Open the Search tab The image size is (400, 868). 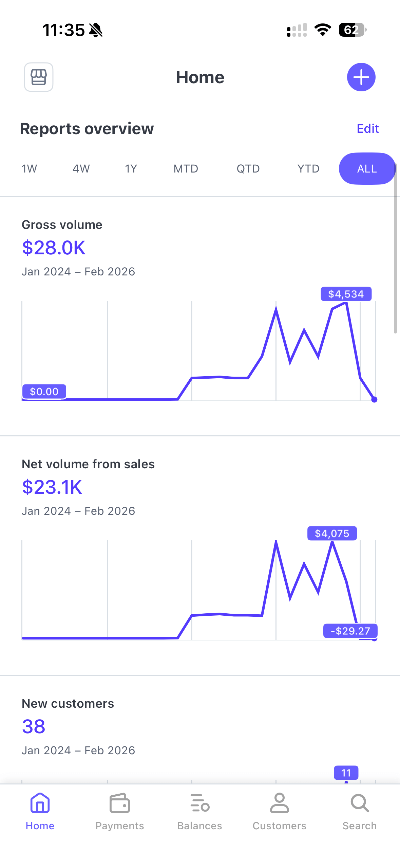tap(359, 811)
